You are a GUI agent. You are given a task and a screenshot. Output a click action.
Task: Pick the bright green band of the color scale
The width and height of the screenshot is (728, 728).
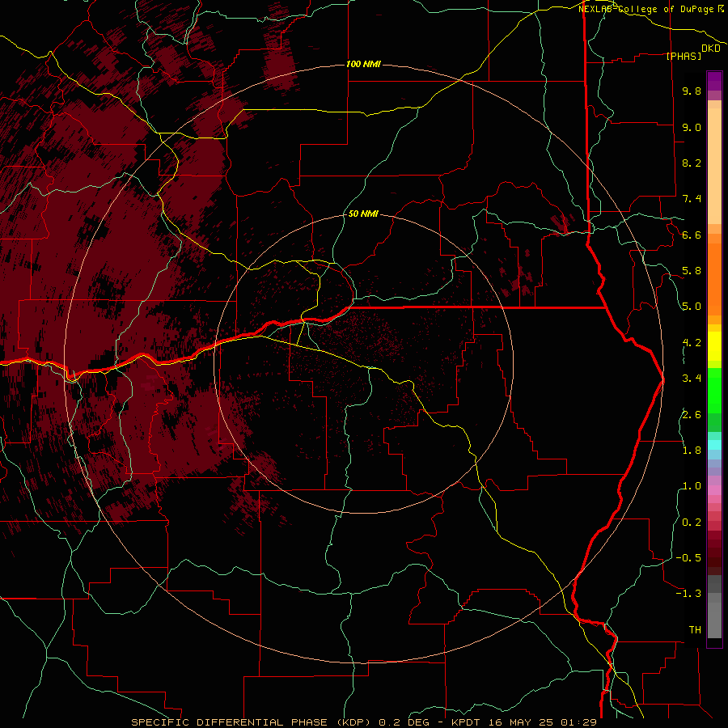tap(714, 390)
